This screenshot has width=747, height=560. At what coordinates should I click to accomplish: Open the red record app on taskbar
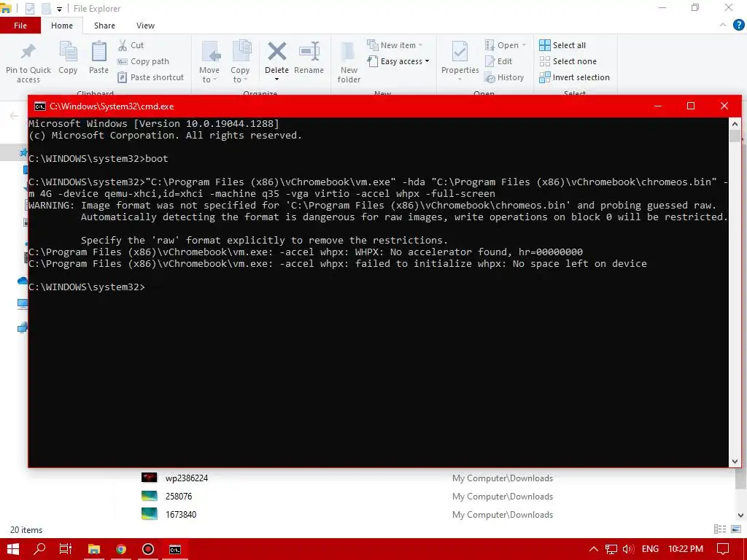coord(148,549)
